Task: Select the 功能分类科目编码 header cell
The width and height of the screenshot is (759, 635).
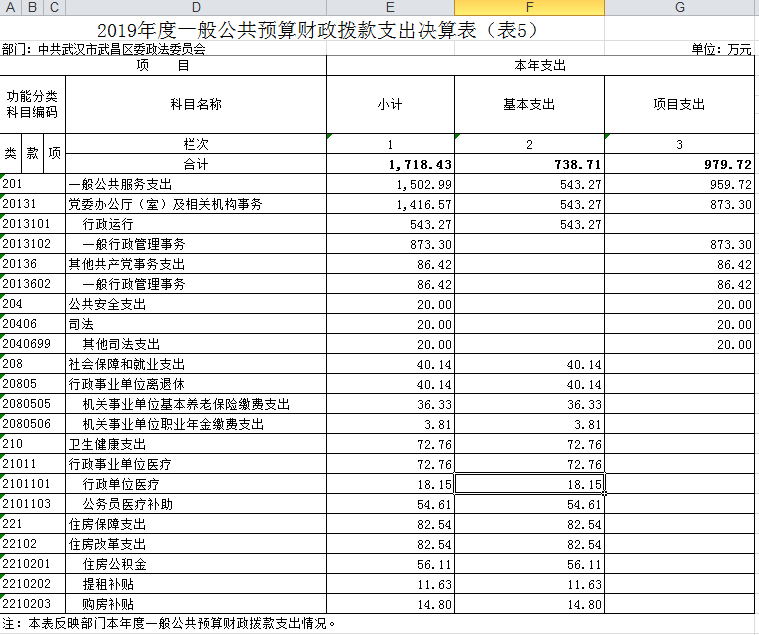Action: point(32,105)
